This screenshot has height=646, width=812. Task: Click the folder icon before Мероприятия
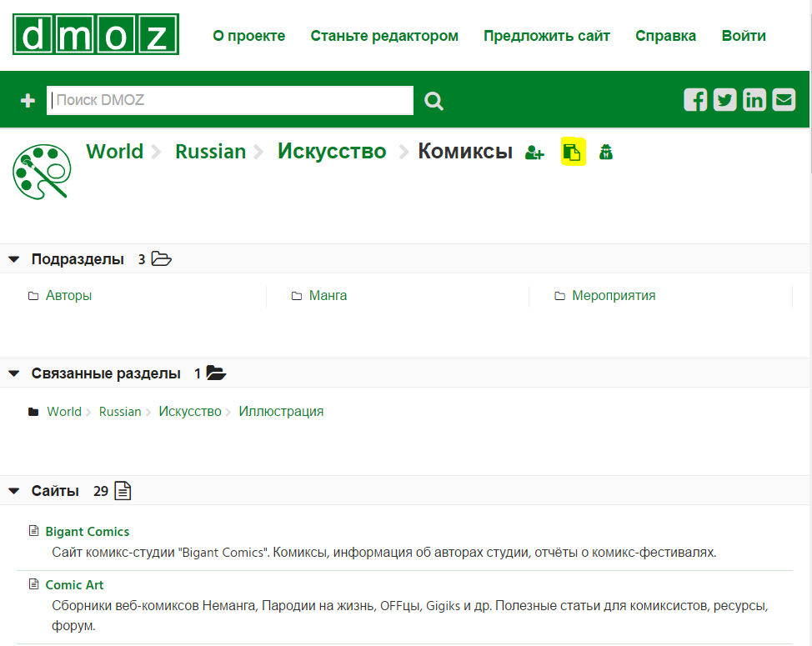click(x=559, y=296)
